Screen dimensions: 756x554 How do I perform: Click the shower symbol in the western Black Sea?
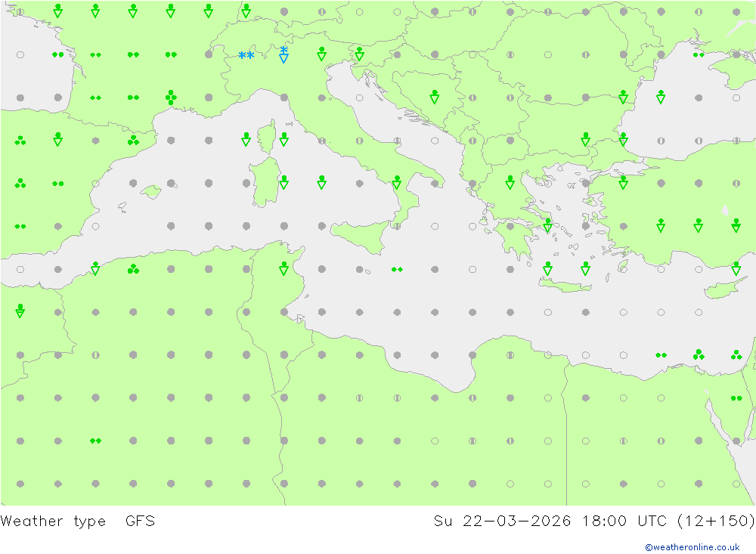[x=661, y=97]
